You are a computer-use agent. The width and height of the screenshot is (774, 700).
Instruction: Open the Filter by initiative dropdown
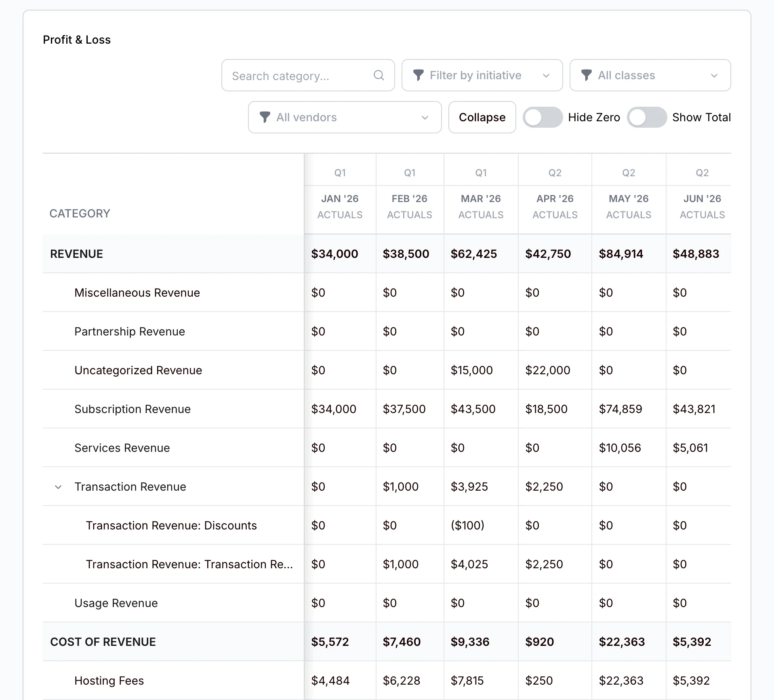click(x=482, y=75)
